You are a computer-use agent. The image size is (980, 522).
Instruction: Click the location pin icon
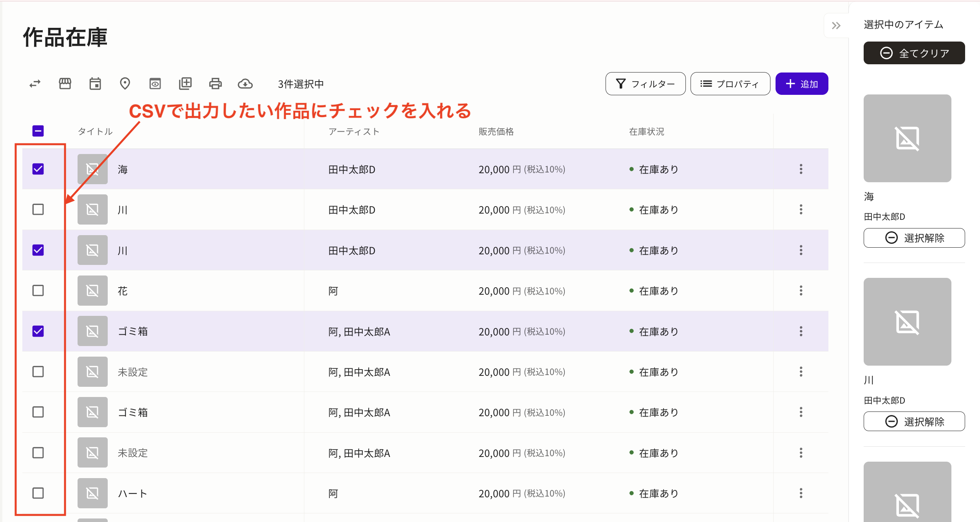125,83
